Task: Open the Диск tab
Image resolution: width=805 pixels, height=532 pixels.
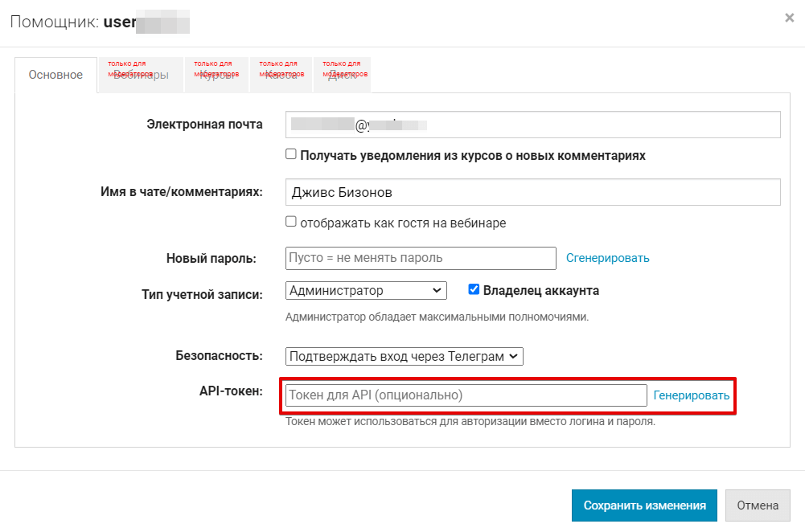Action: coord(342,75)
